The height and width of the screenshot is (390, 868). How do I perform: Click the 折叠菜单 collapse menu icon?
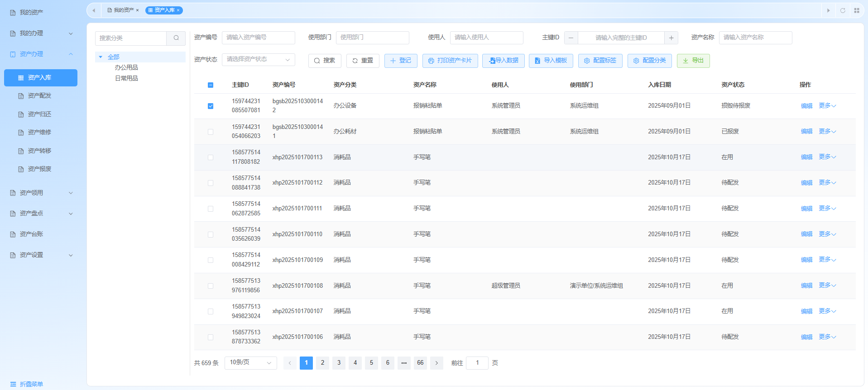[x=13, y=384]
